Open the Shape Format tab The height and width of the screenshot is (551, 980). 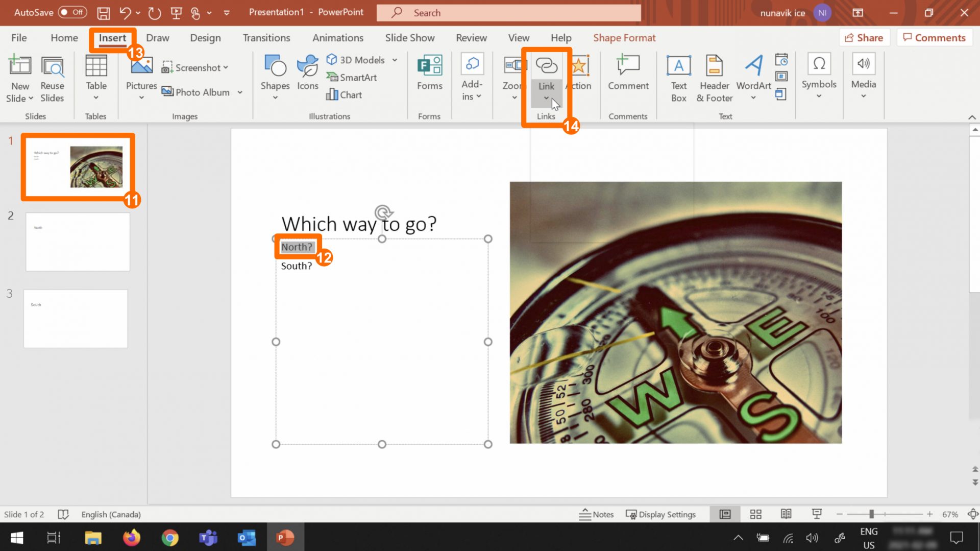pos(624,37)
